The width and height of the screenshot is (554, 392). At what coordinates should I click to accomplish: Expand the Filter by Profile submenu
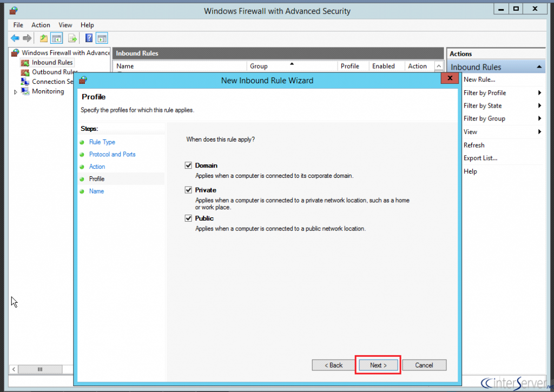pos(539,93)
